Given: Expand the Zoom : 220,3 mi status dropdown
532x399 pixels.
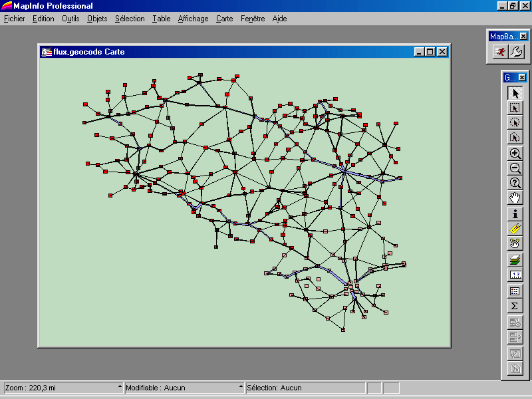Looking at the screenshot, I should click(120, 388).
